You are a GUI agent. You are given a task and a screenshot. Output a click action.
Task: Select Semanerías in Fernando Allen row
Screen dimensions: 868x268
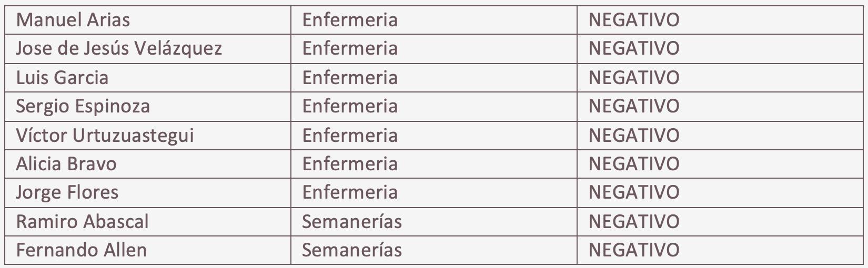point(352,250)
